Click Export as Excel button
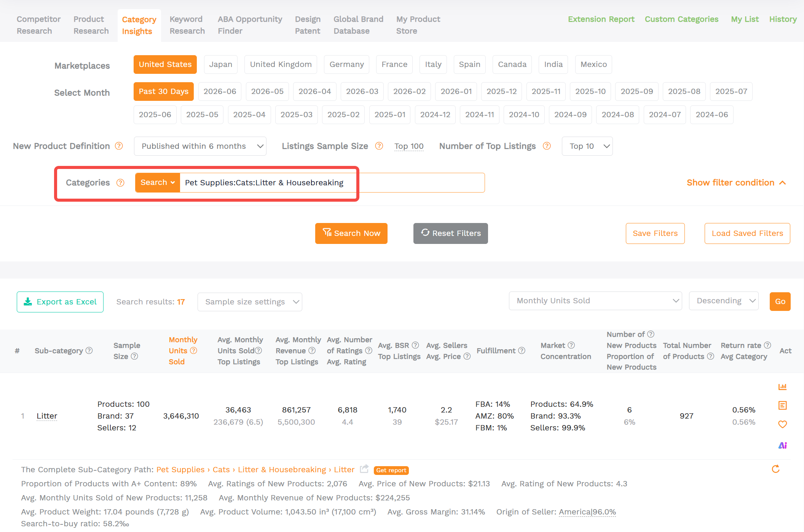Viewport: 804px width, 532px height. 60,302
